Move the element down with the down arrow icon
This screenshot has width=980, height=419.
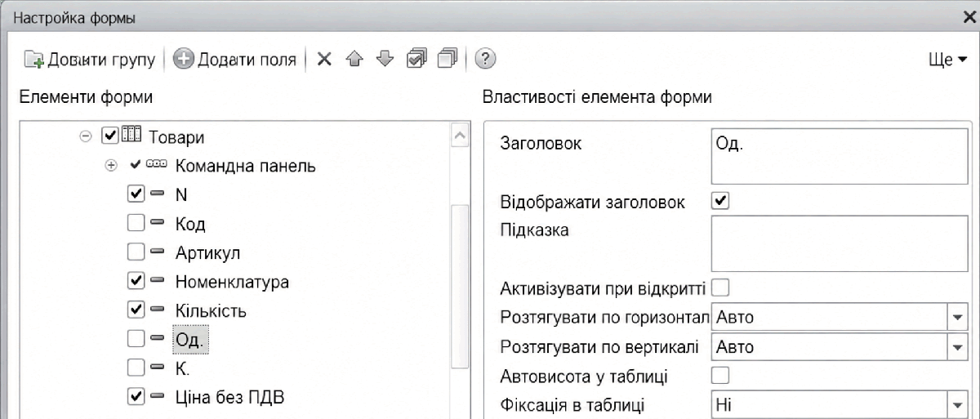point(385,60)
